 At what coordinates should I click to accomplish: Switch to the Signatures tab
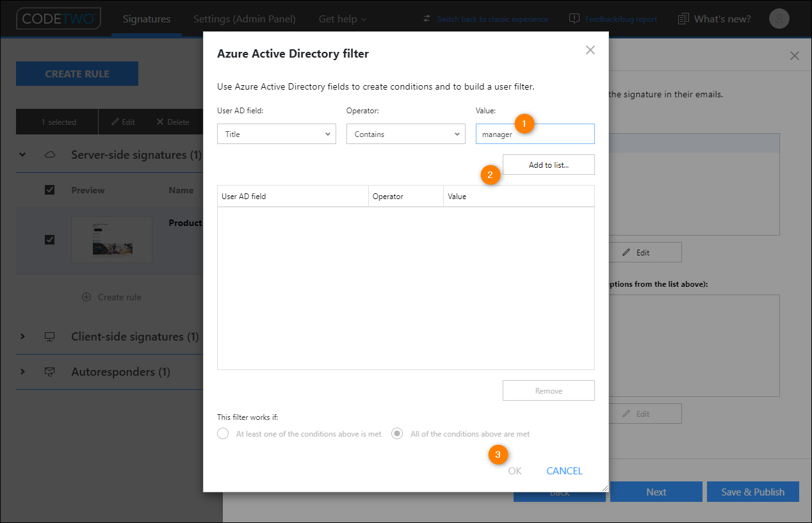(147, 19)
